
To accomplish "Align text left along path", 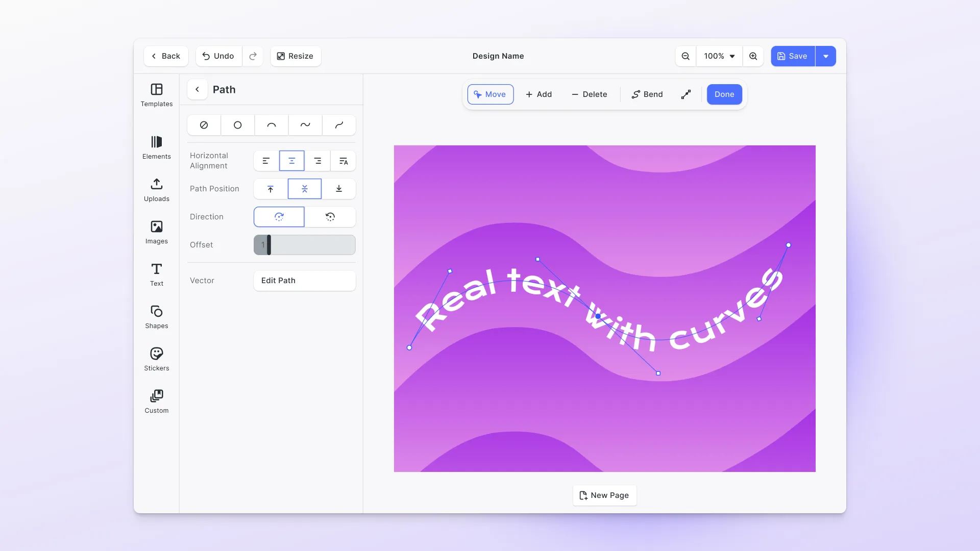I will click(266, 161).
